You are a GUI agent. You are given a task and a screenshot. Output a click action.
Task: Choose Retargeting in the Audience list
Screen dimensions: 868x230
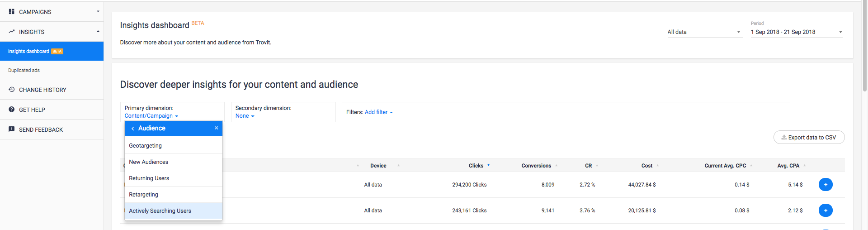point(143,195)
